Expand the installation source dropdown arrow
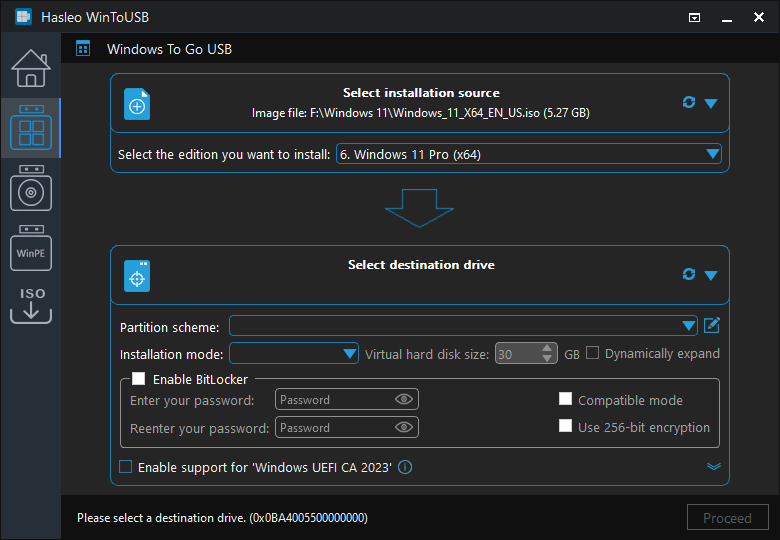Image resolution: width=780 pixels, height=540 pixels. click(711, 103)
